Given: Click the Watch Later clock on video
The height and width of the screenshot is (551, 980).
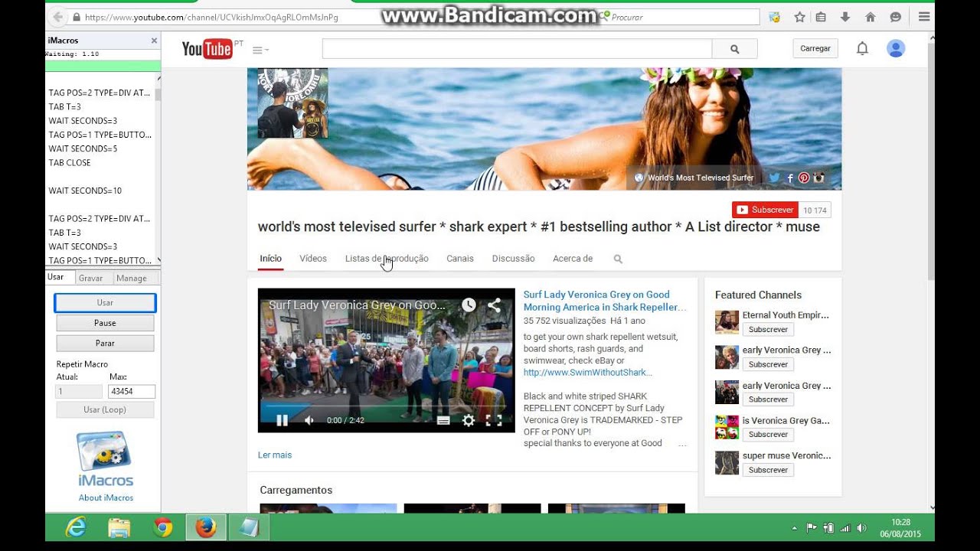Looking at the screenshot, I should [x=469, y=305].
